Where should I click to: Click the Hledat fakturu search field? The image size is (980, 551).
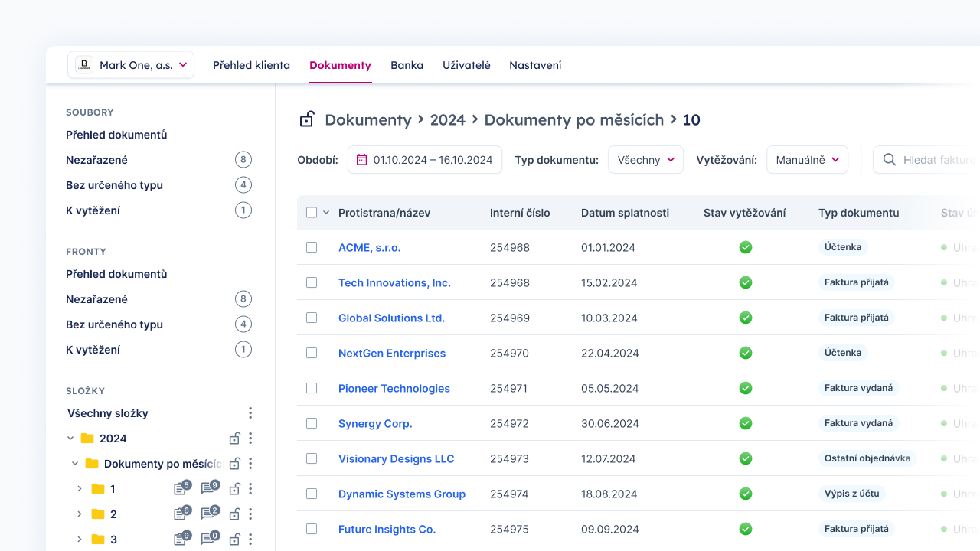(938, 160)
